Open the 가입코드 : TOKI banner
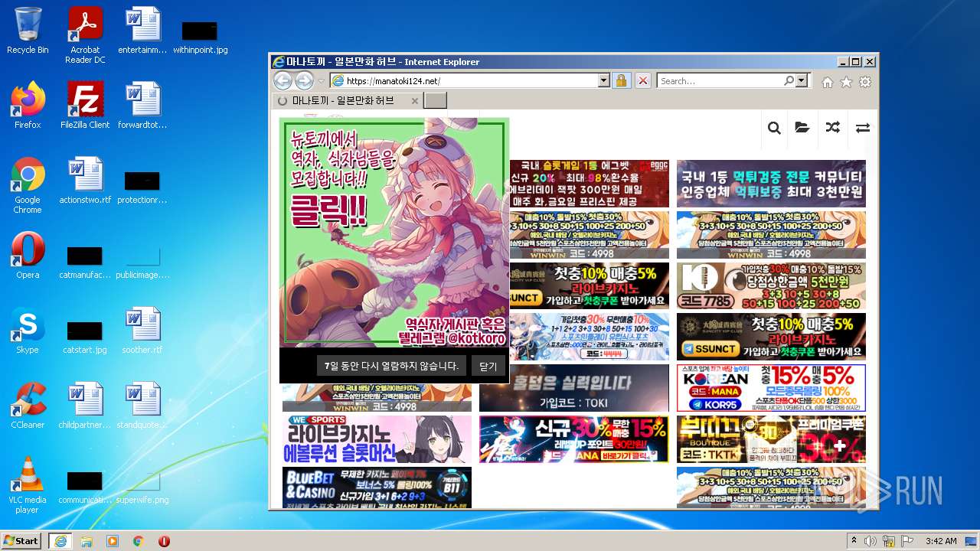Screen dimensions: 980x551 tap(573, 388)
